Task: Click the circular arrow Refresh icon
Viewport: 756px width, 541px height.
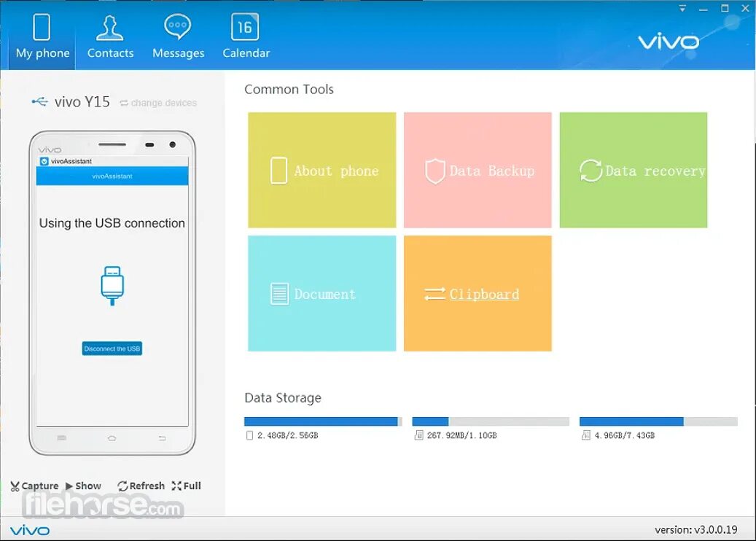Action: click(x=122, y=486)
